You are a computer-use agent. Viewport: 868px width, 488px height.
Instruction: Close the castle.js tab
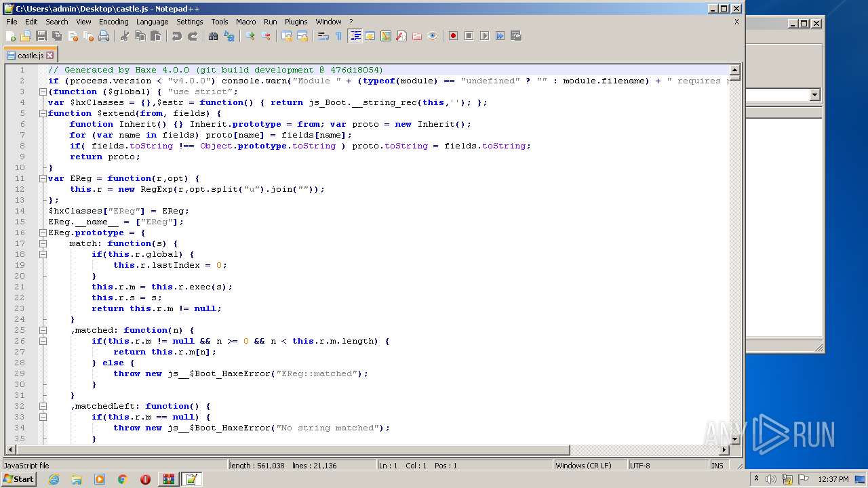pos(50,56)
